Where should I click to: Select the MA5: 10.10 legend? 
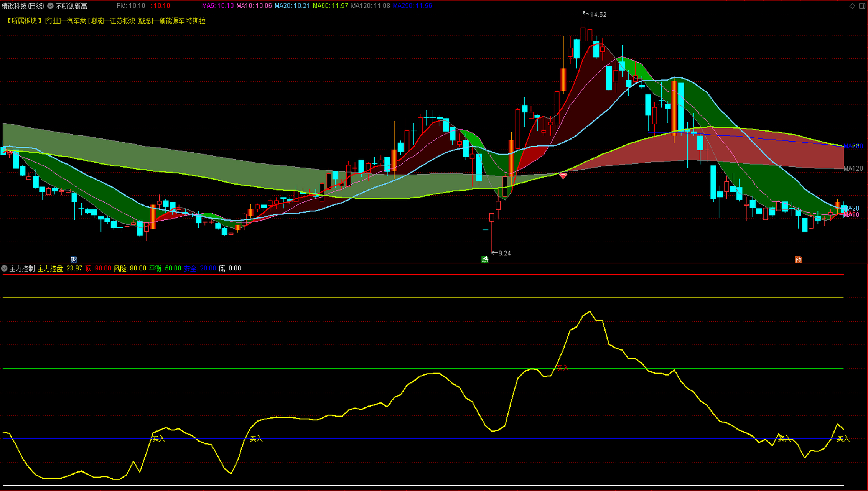click(x=218, y=6)
